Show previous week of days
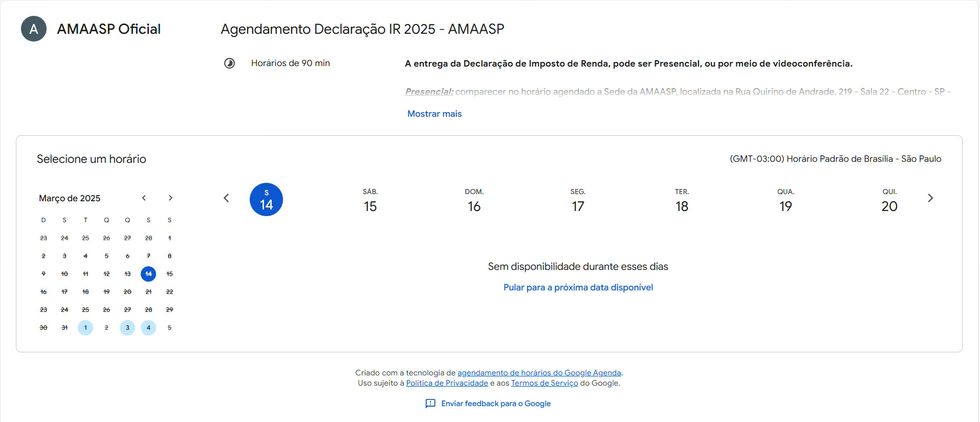Image resolution: width=980 pixels, height=422 pixels. point(226,198)
